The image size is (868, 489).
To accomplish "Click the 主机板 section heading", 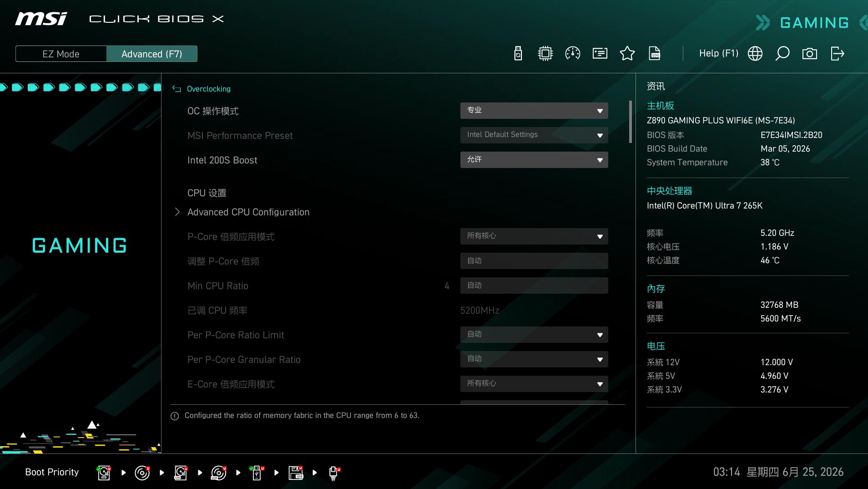I will click(x=661, y=106).
